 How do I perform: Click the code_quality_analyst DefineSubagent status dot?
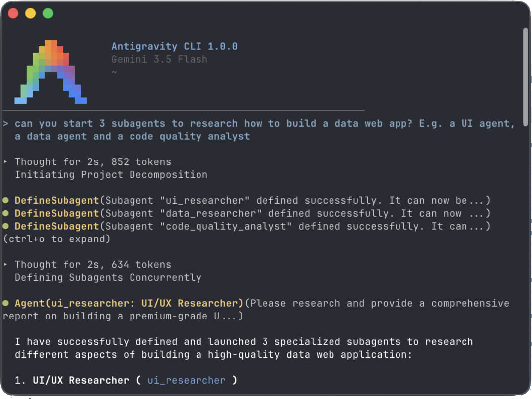click(6, 226)
